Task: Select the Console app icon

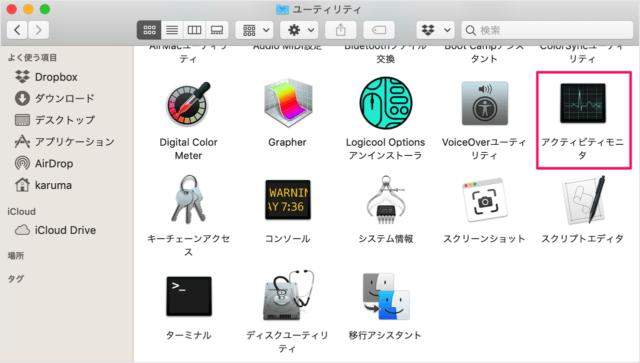Action: click(x=288, y=200)
